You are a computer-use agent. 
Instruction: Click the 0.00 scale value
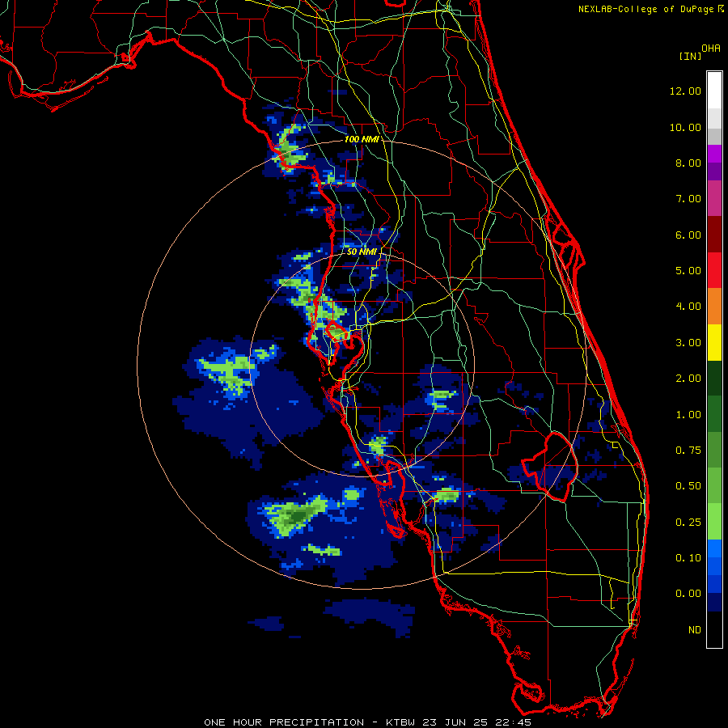688,594
